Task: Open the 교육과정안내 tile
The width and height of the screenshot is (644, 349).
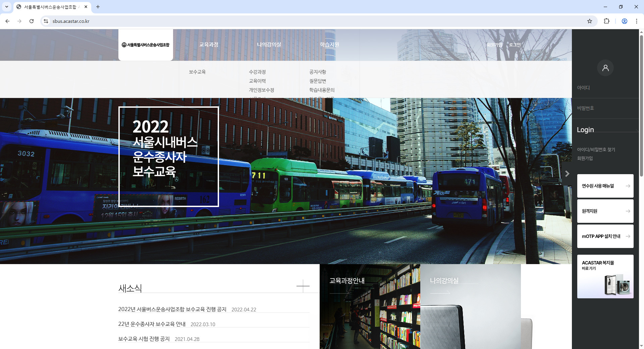Action: [370, 306]
